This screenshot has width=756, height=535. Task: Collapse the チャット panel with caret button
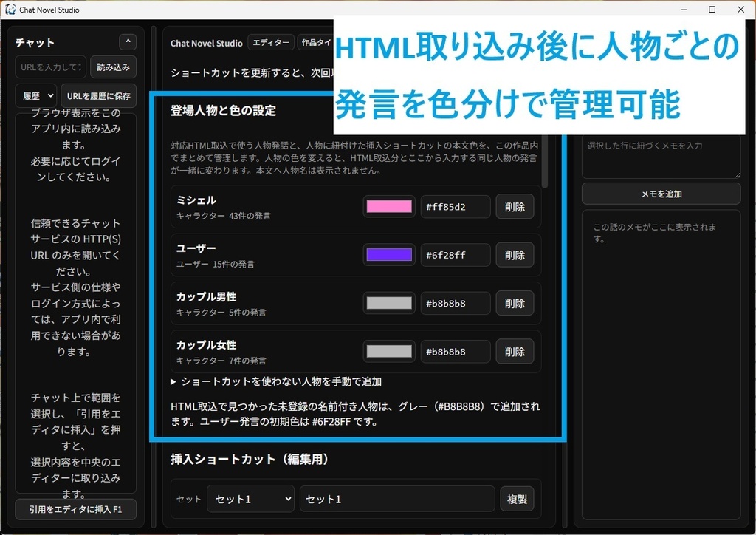[x=128, y=42]
